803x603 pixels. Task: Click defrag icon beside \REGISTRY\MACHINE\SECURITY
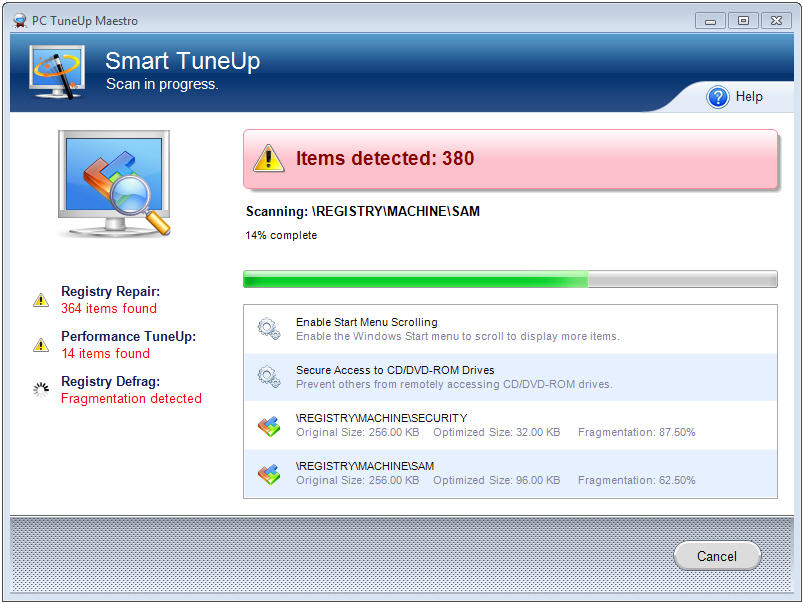tap(269, 426)
